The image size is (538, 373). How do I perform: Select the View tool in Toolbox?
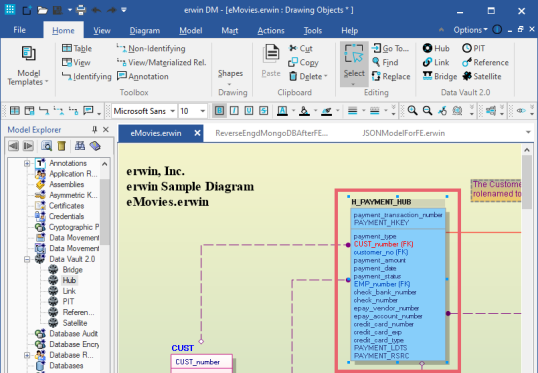click(76, 62)
